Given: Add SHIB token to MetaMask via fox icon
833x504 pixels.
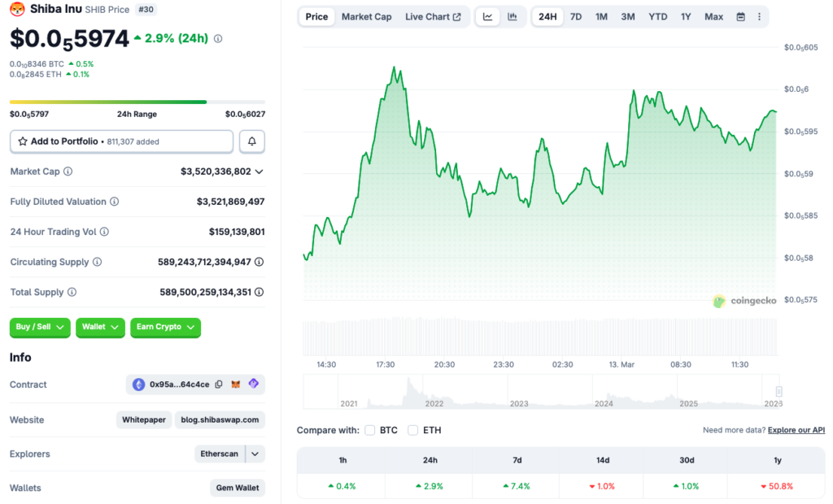Looking at the screenshot, I should click(236, 385).
